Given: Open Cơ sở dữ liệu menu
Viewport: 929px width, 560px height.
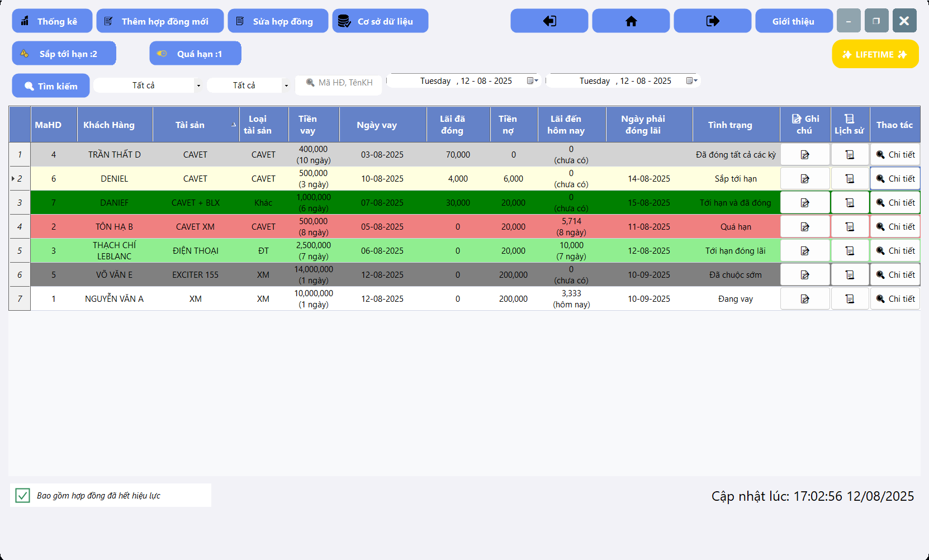Looking at the screenshot, I should coord(380,21).
